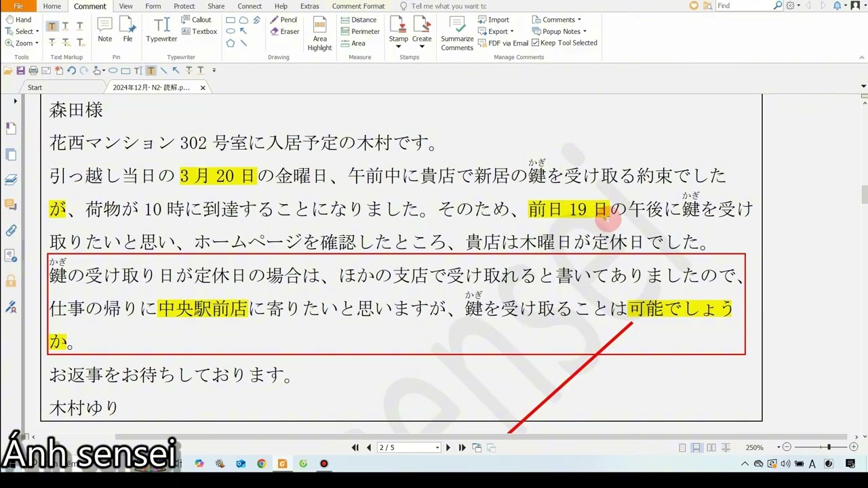This screenshot has width=868, height=488.
Task: Click the zoom slider handle
Action: [829, 447]
